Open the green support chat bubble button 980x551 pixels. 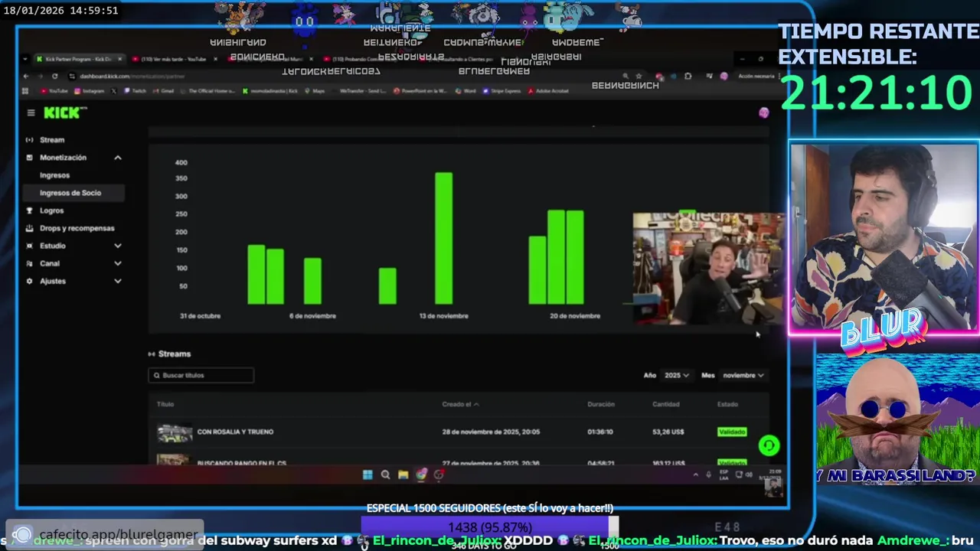[769, 445]
